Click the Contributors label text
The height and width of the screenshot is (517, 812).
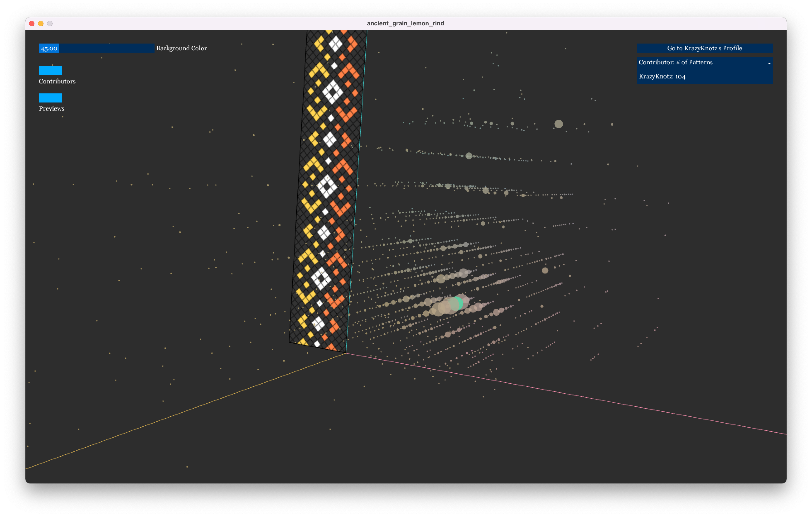[57, 81]
